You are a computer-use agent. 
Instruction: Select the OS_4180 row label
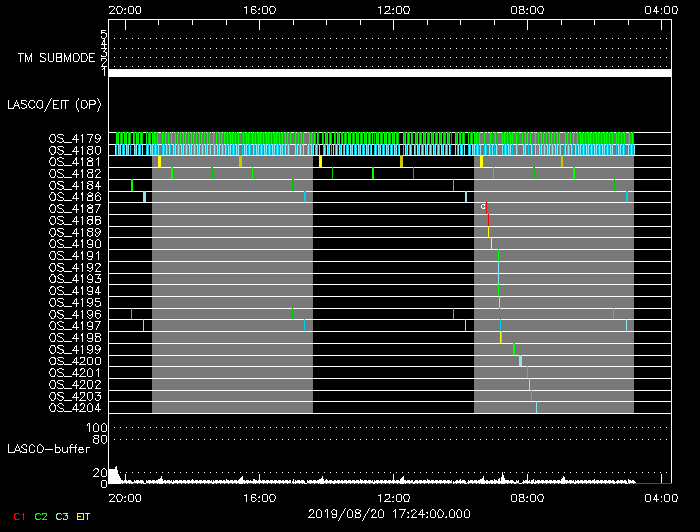(x=74, y=150)
